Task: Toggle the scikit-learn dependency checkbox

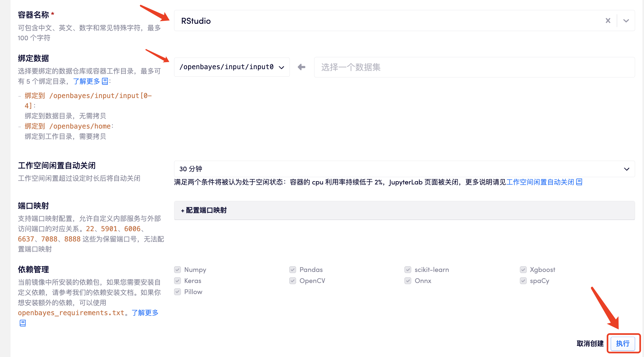Action: [408, 270]
